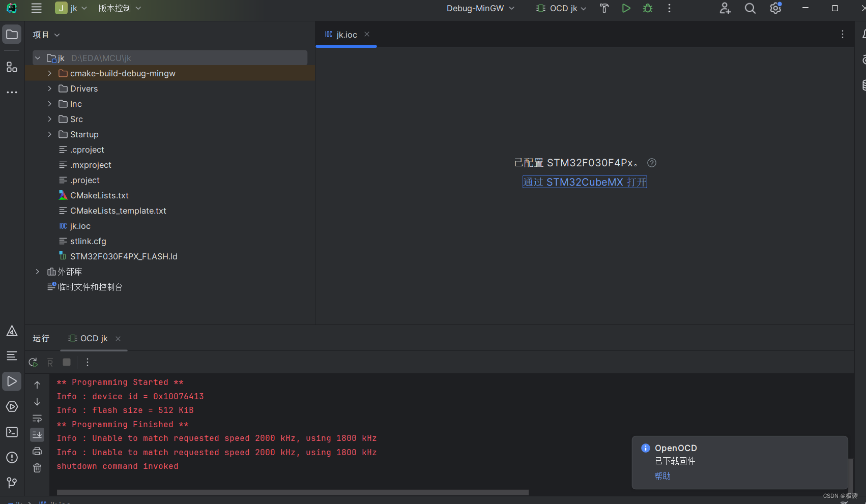Open the Terminal tool window icon
Screen dimensions: 866x504
pyautogui.click(x=12, y=432)
